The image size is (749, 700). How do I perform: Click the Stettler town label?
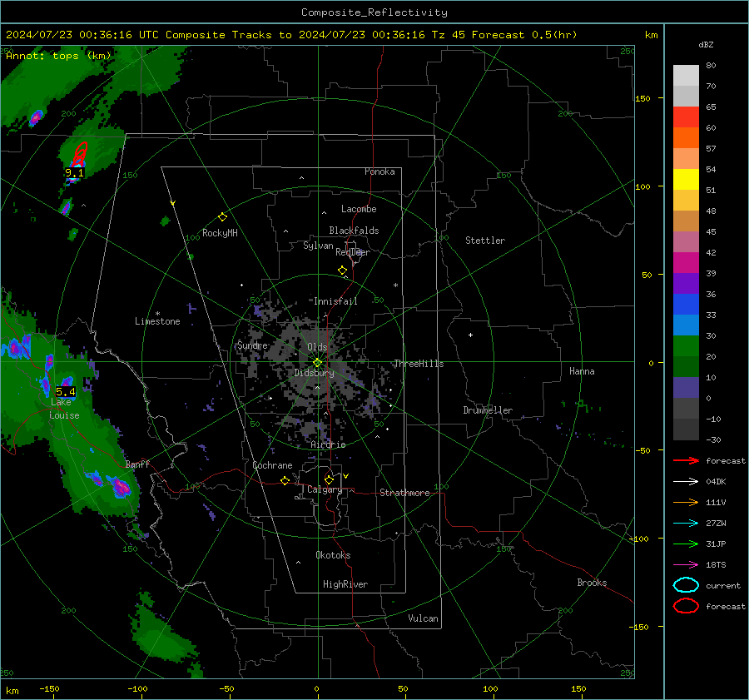[485, 241]
